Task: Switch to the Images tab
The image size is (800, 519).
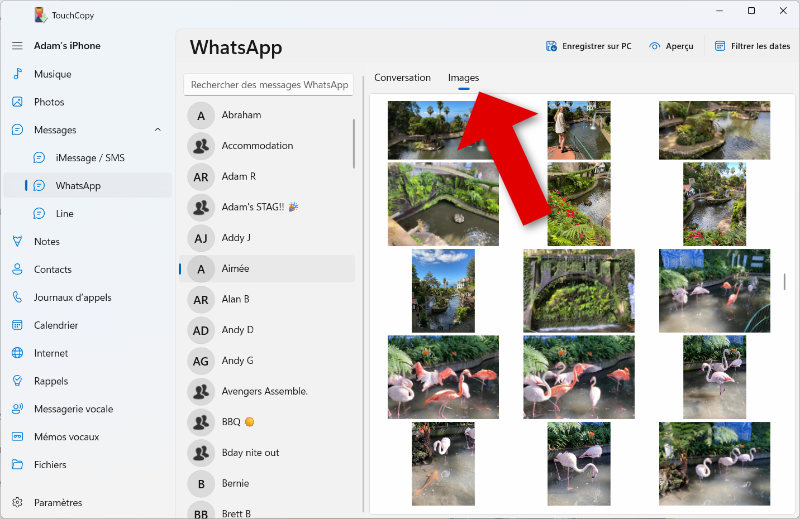Action: coord(463,78)
